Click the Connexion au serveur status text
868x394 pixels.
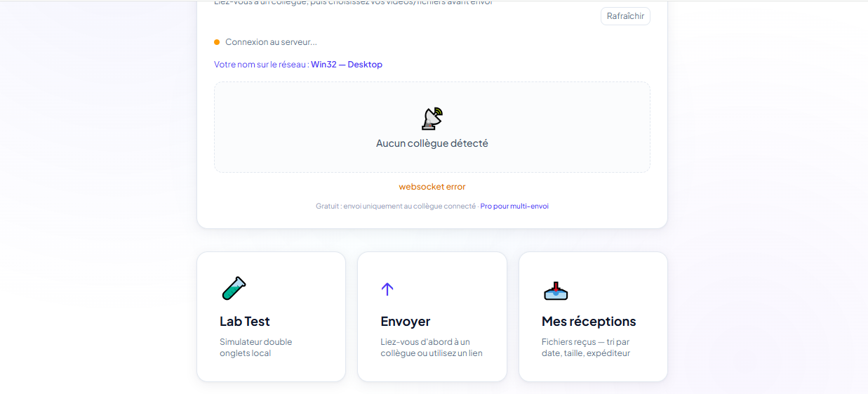tap(271, 42)
